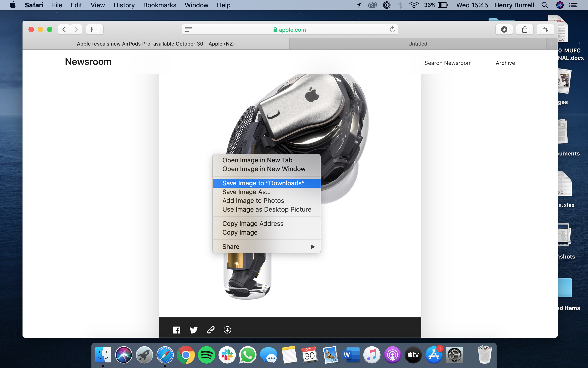Viewport: 588px width, 368px height.
Task: Open the History menu
Action: 124,5
